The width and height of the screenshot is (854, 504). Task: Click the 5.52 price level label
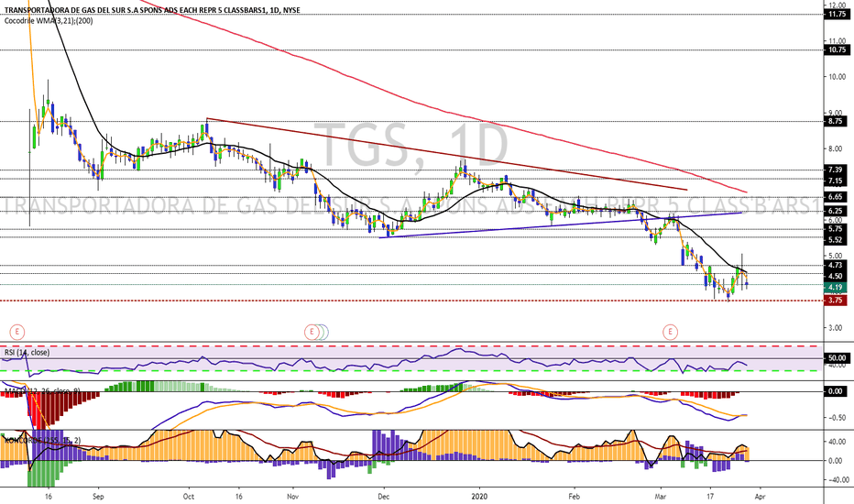[x=836, y=240]
